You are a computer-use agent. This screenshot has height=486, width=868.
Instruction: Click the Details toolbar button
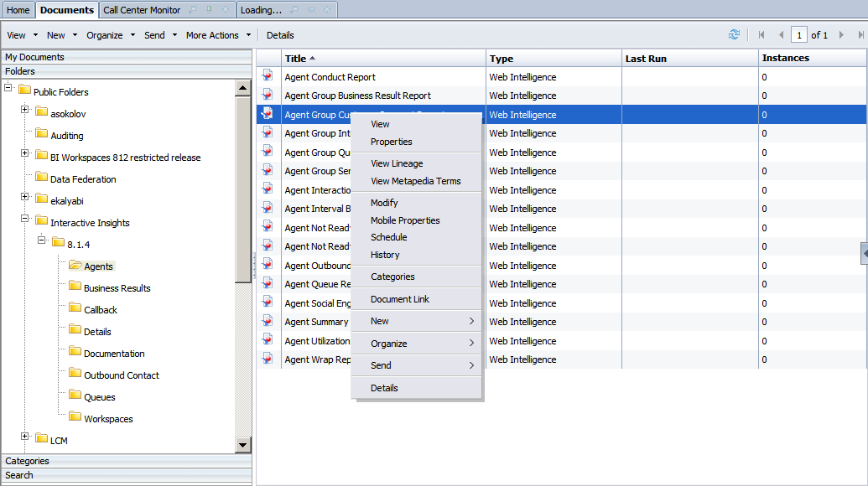280,35
